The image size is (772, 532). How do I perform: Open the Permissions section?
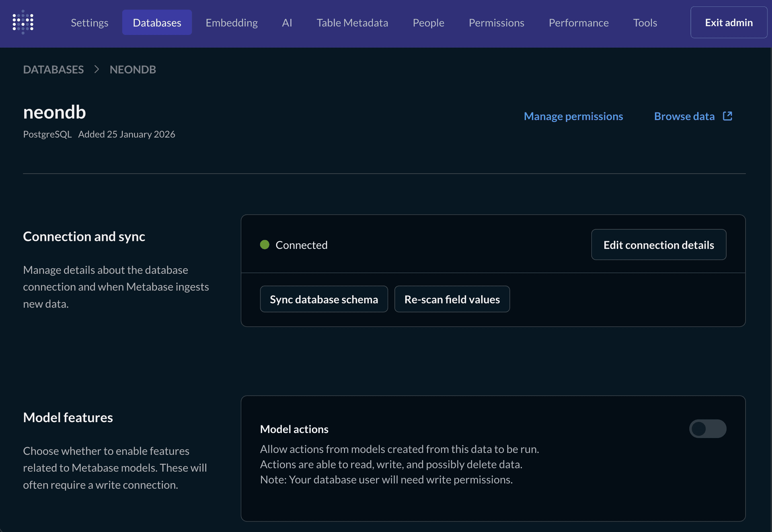[x=496, y=23]
